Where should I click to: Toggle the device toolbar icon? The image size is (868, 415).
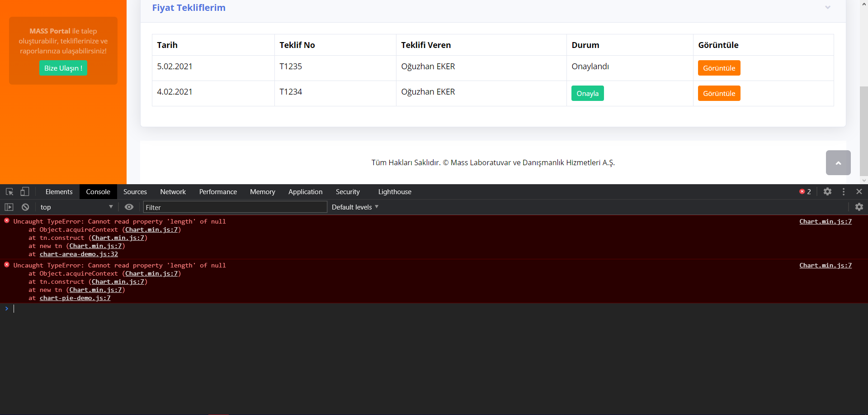(25, 192)
